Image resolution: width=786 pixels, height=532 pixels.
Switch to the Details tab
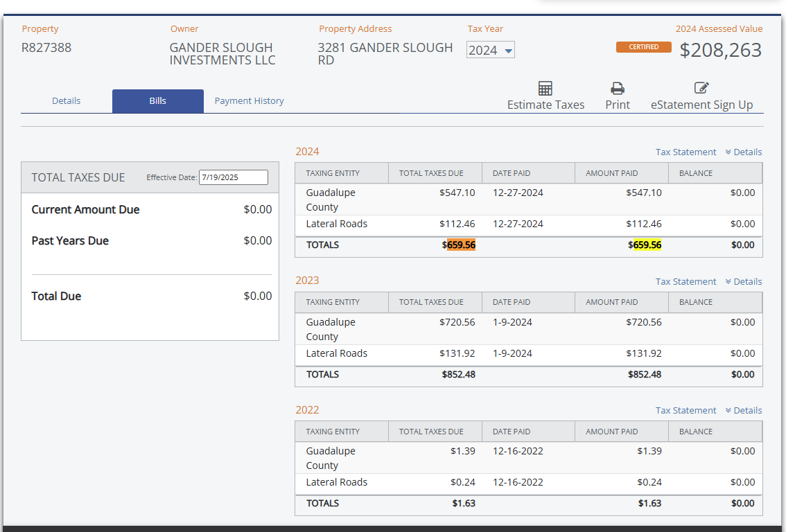(67, 101)
